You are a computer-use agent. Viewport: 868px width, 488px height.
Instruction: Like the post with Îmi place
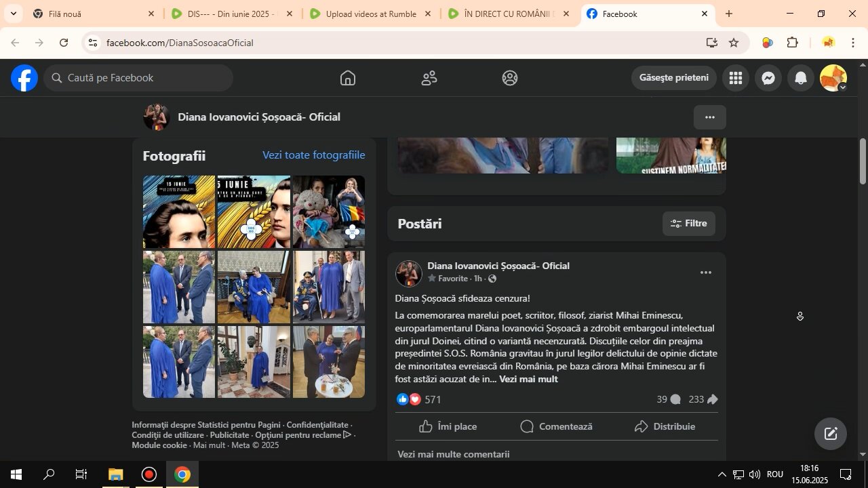click(448, 426)
